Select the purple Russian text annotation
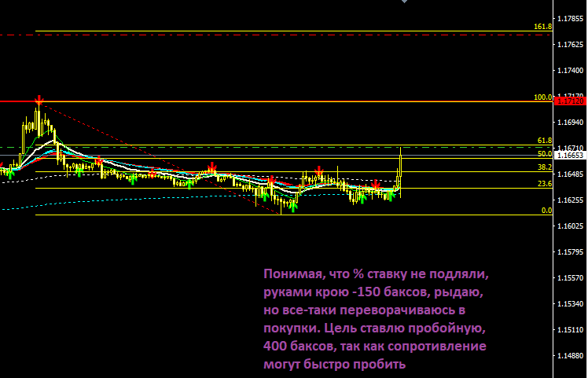The width and height of the screenshot is (588, 378). point(376,319)
